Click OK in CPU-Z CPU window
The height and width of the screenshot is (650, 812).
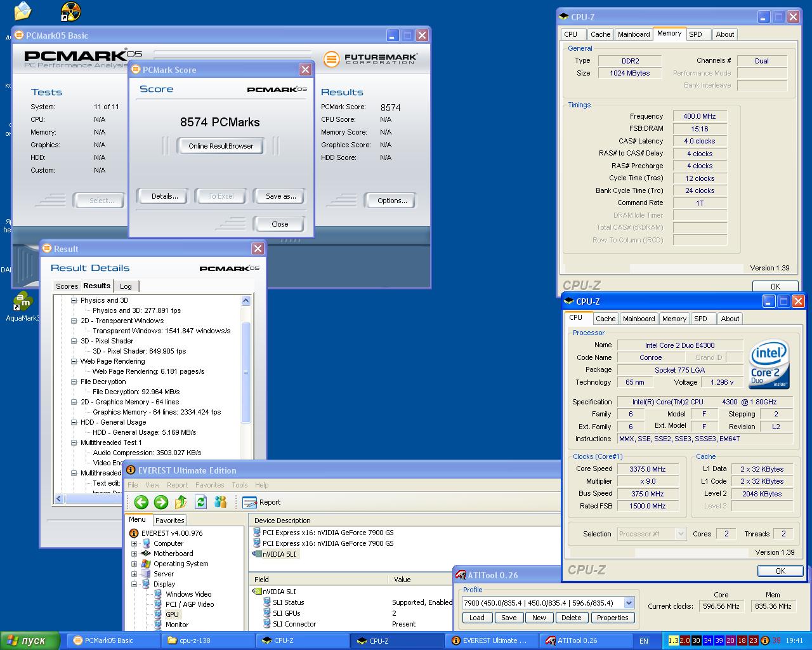tap(780, 571)
